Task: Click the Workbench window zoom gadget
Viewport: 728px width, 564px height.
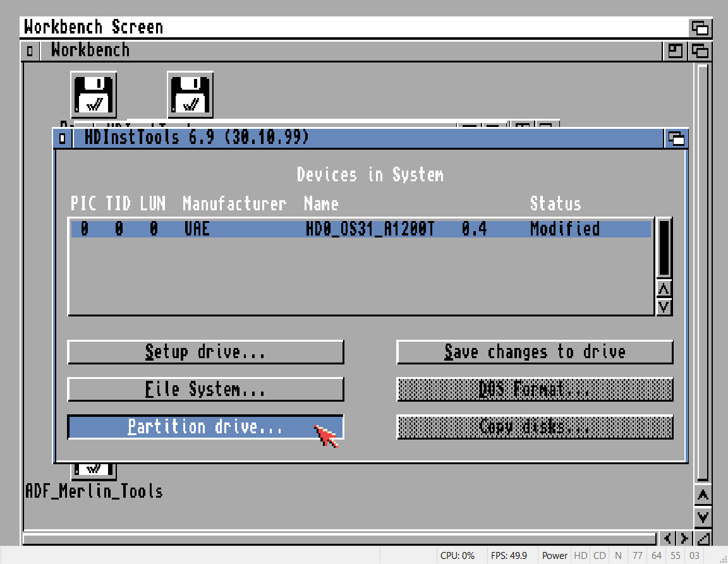Action: [x=675, y=51]
